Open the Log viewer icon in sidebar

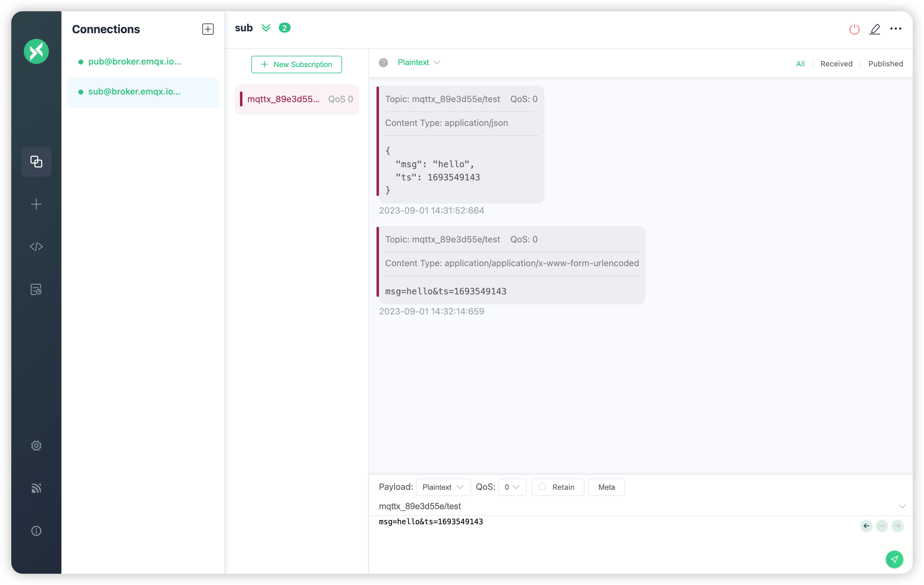pyautogui.click(x=36, y=289)
